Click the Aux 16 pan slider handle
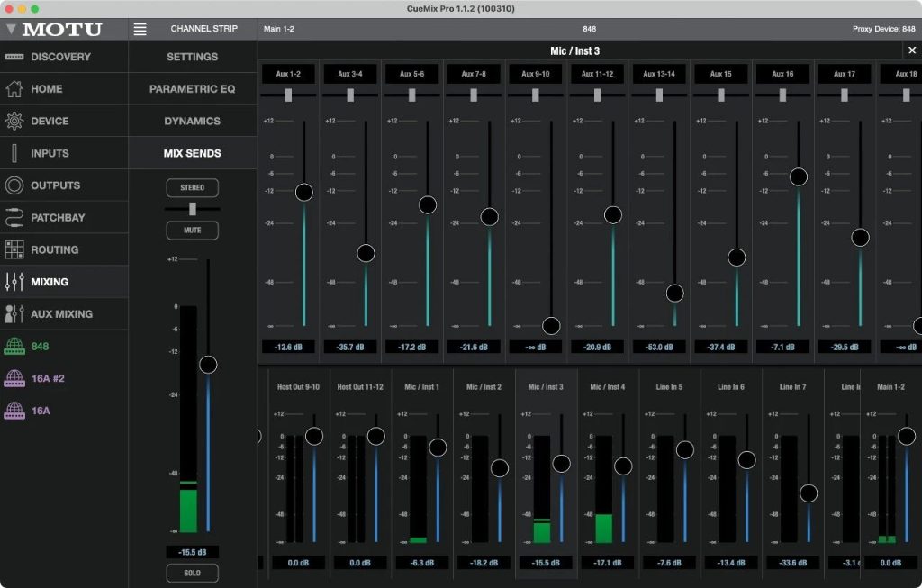Image resolution: width=922 pixels, height=588 pixels. (x=782, y=95)
